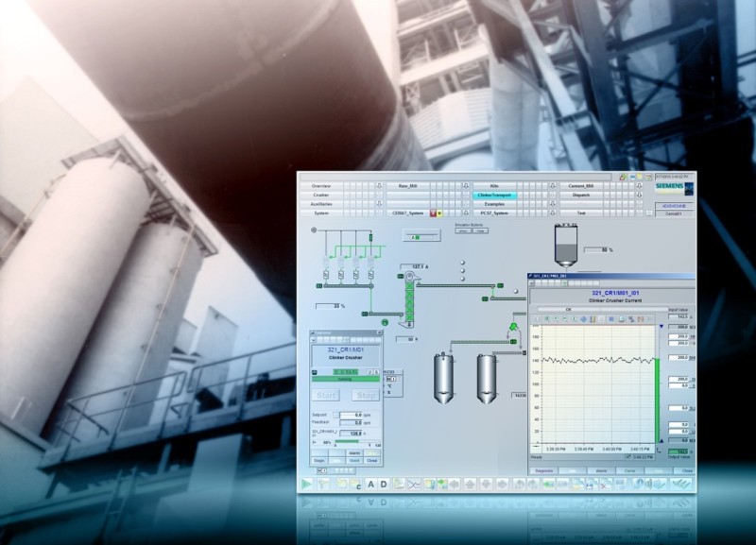Click the zoom-in magnifier in trend toolbar
The height and width of the screenshot is (545, 756).
click(555, 319)
